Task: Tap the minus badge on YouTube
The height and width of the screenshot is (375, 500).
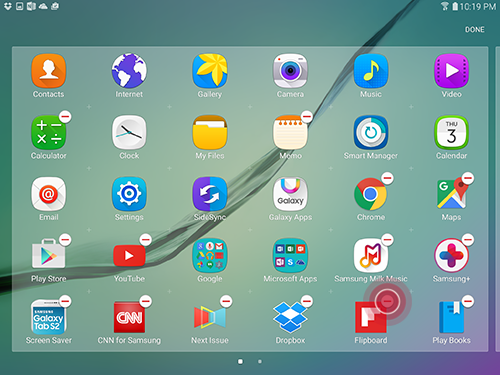Action: pos(146,239)
